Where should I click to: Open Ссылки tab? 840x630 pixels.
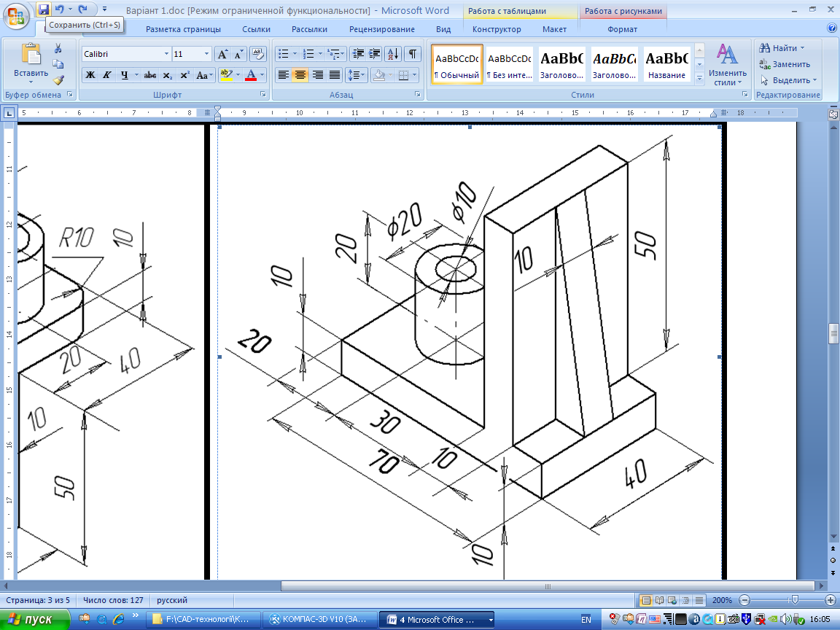point(256,29)
